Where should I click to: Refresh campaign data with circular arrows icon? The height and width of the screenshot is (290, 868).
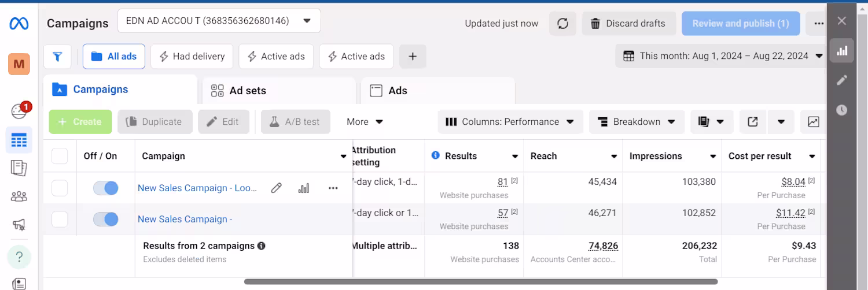click(x=562, y=24)
